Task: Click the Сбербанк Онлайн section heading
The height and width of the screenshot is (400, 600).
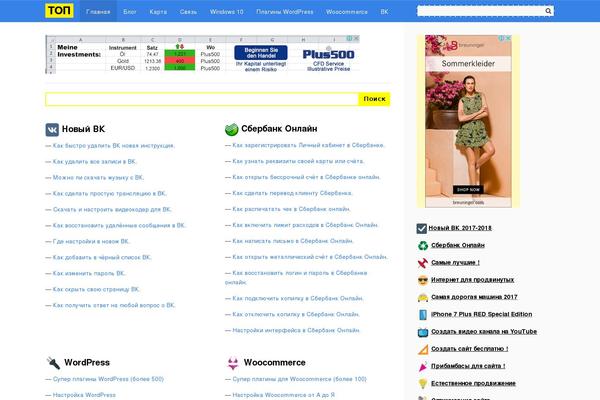Action: pos(279,129)
